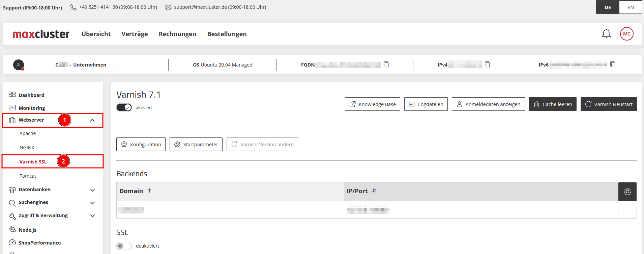Collapse the Webserver section chevron
Viewport: 644px width, 254px height.
tap(92, 120)
